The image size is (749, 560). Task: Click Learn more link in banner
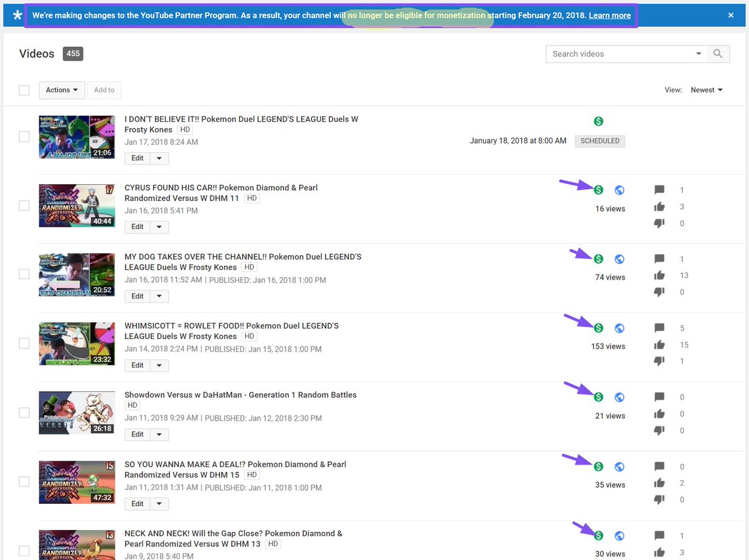click(x=610, y=15)
